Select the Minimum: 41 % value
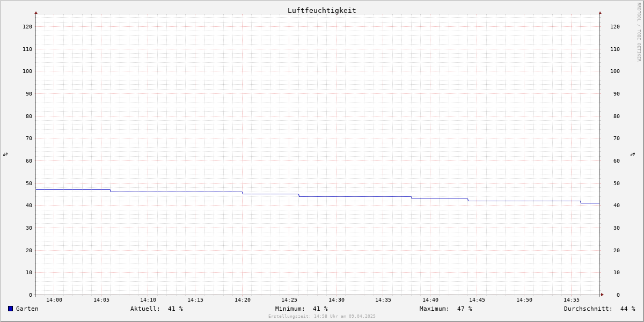The image size is (644, 322). [302, 309]
